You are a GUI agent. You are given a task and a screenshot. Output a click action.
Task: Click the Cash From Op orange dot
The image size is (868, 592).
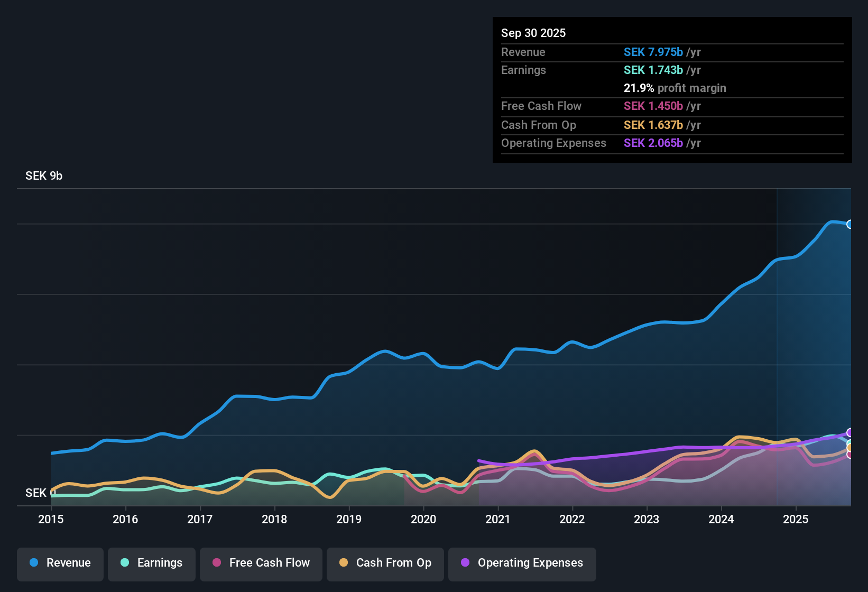[x=343, y=563]
